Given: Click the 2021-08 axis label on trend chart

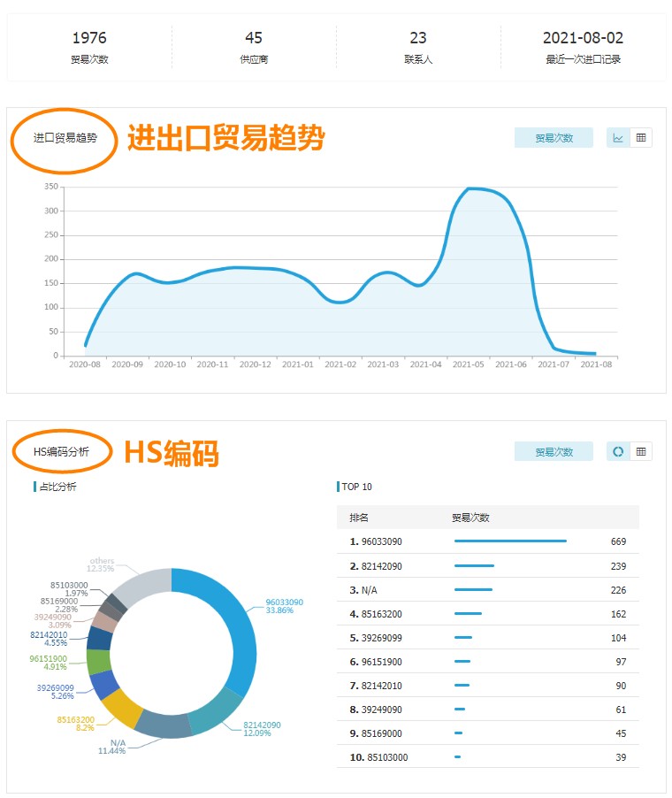Looking at the screenshot, I should [596, 364].
